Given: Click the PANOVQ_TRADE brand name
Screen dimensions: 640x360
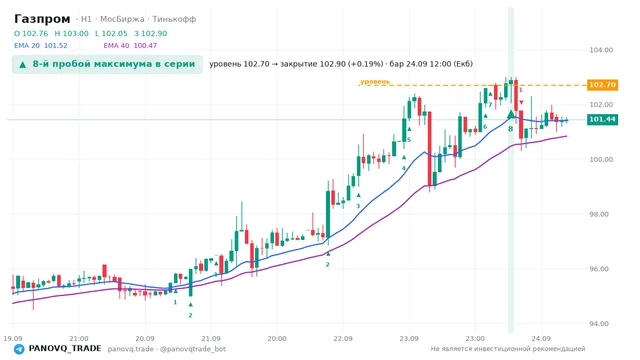Looking at the screenshot, I should pos(65,349).
